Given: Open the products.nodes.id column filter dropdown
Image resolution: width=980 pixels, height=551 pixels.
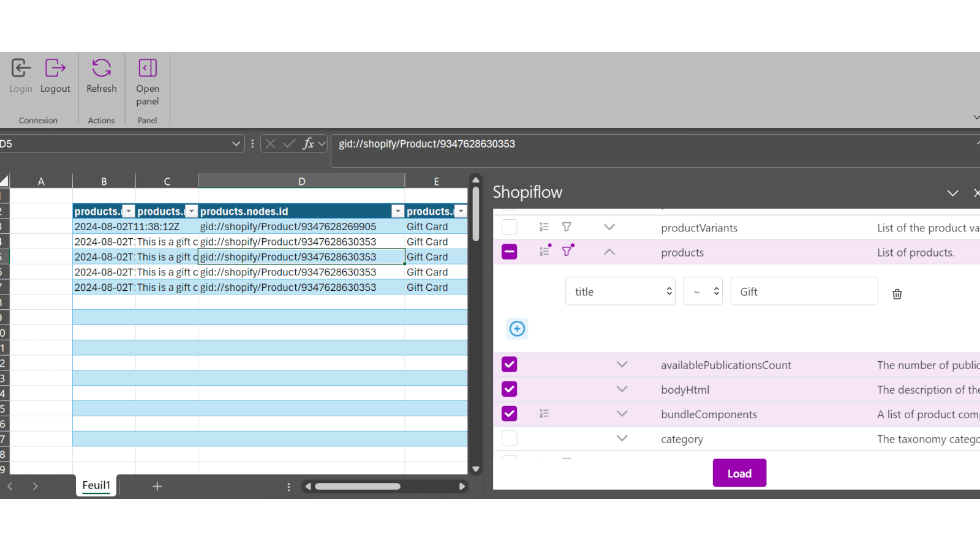Looking at the screenshot, I should (x=398, y=211).
